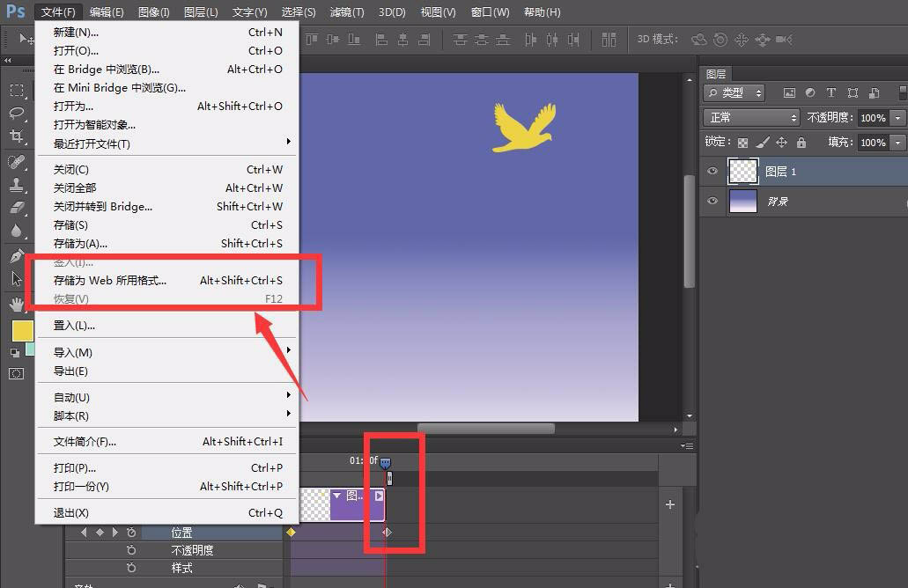The width and height of the screenshot is (908, 588).
Task: Click distribute top edges icon
Action: (460, 40)
